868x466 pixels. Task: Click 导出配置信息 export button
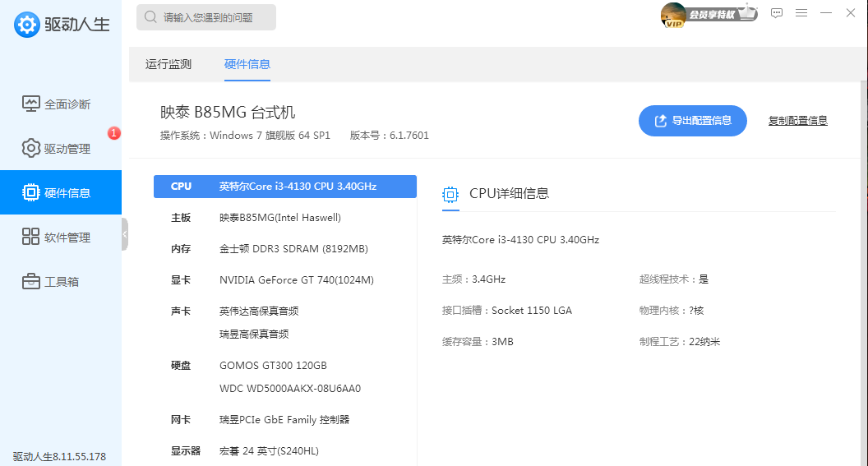tap(693, 121)
